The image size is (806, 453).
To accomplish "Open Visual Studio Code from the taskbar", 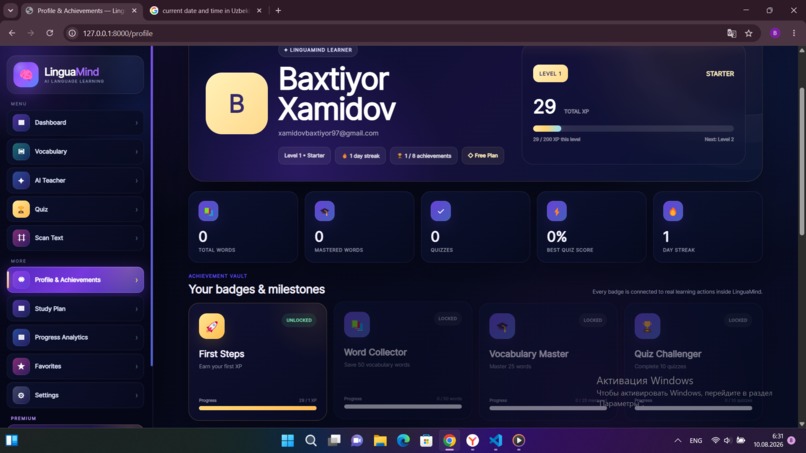I will coord(496,440).
